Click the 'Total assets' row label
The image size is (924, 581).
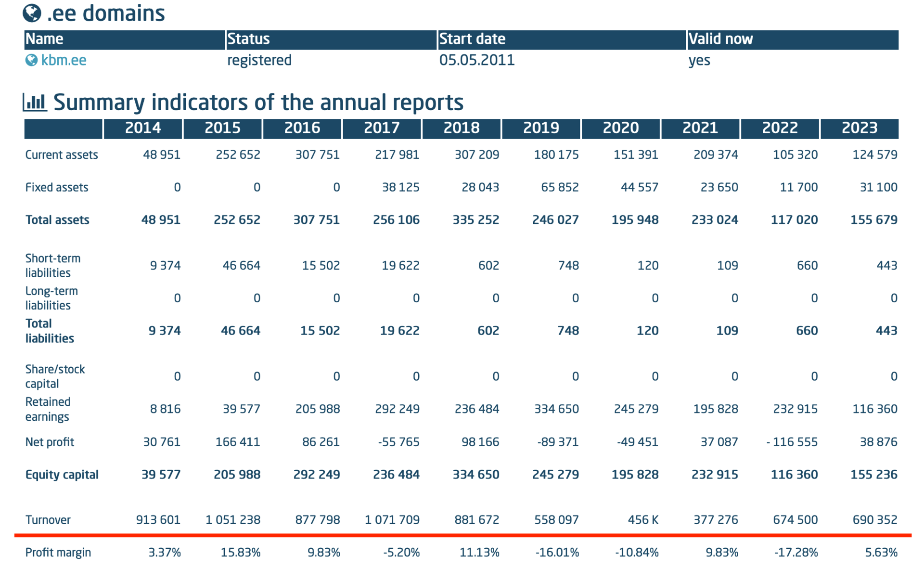click(x=57, y=220)
